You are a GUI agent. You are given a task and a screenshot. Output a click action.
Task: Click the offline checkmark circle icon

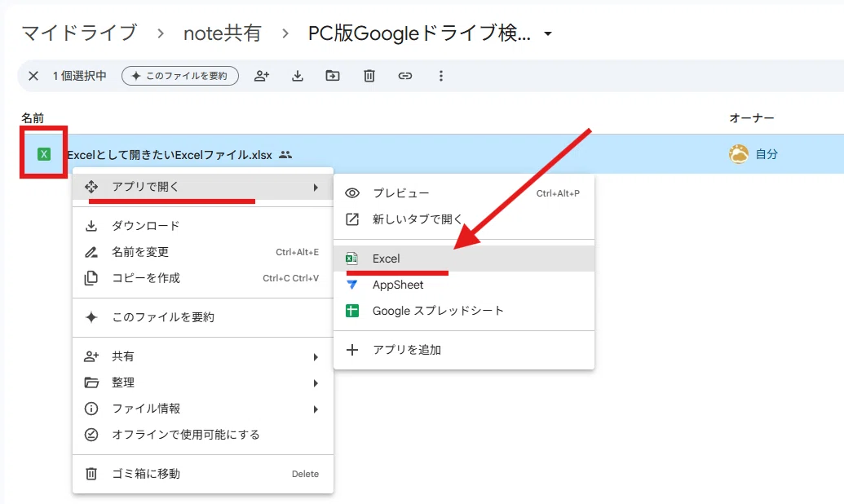(91, 435)
